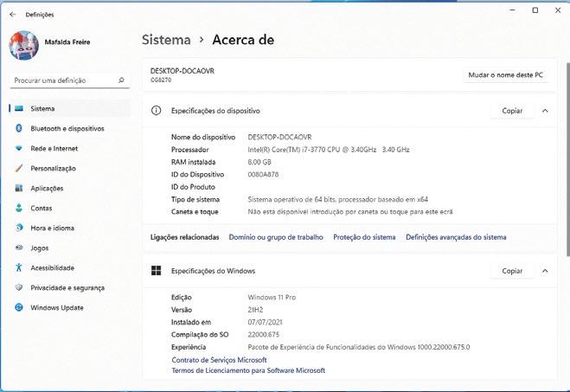Screen dimensions: 570x392
Task: Click the Intel Core i7-3770 processor value
Action: coord(329,150)
